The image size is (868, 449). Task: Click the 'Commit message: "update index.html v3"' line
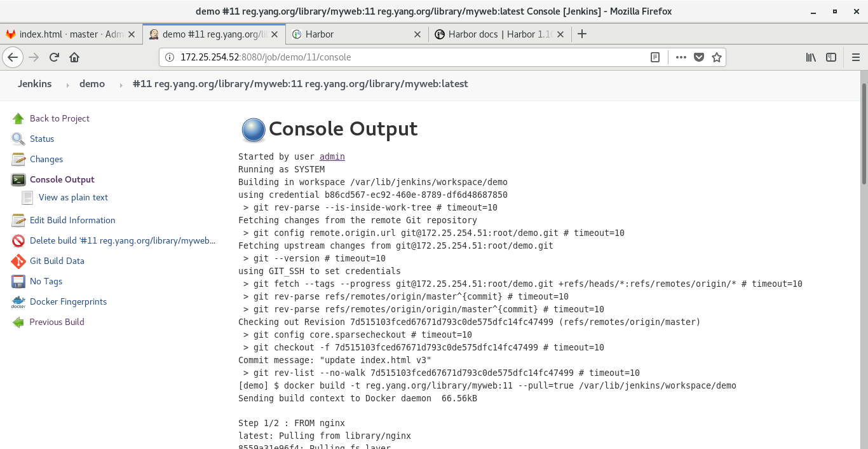335,360
